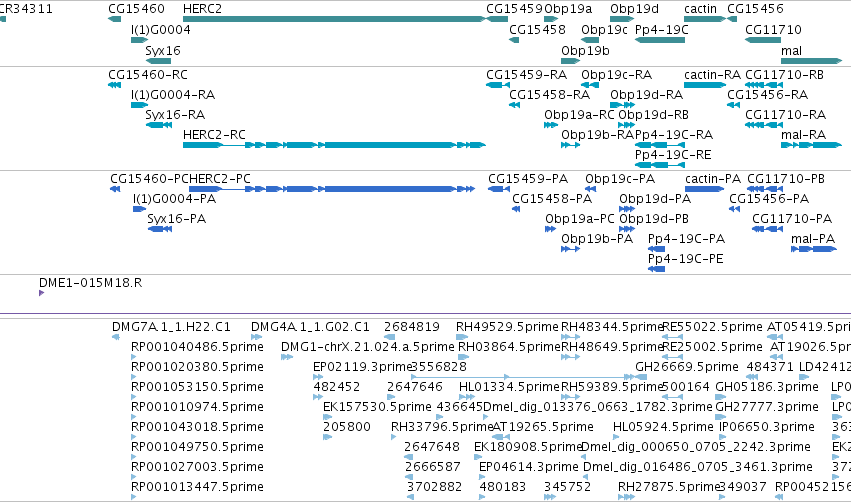Click the DMG4A.1_1.G02.C1 feature label
Viewport: 851px width, 502px height.
point(310,327)
